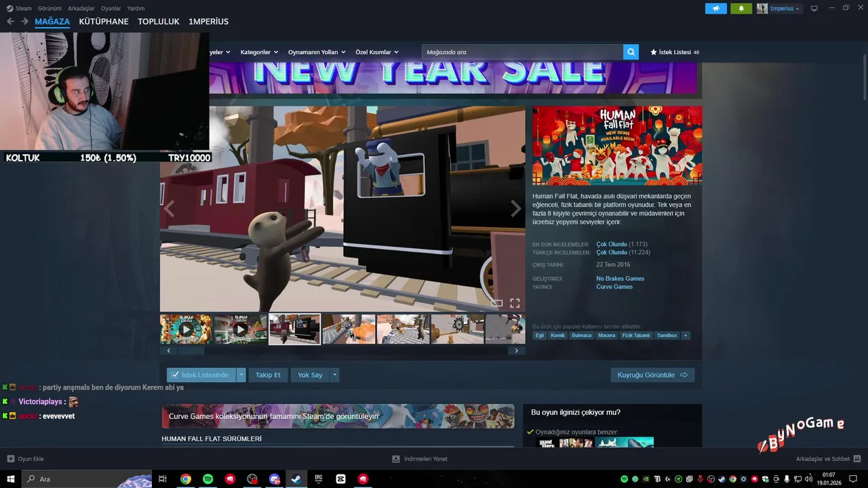Viewport: 868px width, 488px height.
Task: Open the Yardım menu
Action: coord(136,9)
